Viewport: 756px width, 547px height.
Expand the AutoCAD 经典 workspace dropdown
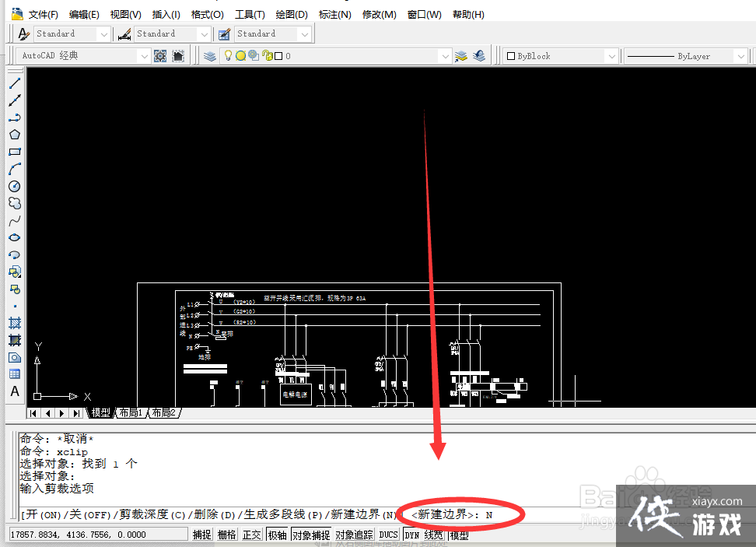tap(145, 55)
